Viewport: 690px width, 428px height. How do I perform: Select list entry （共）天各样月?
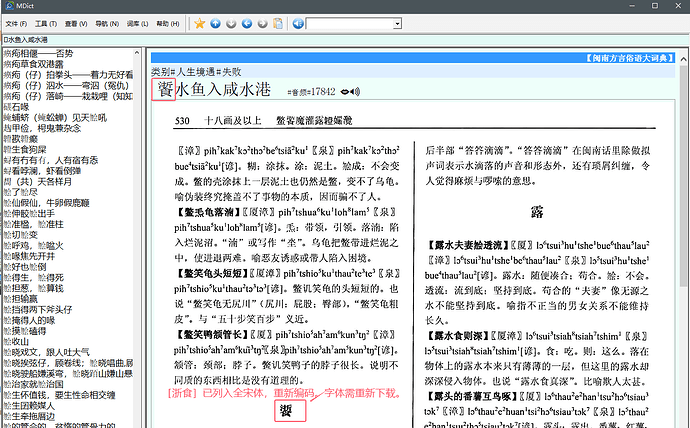37,182
